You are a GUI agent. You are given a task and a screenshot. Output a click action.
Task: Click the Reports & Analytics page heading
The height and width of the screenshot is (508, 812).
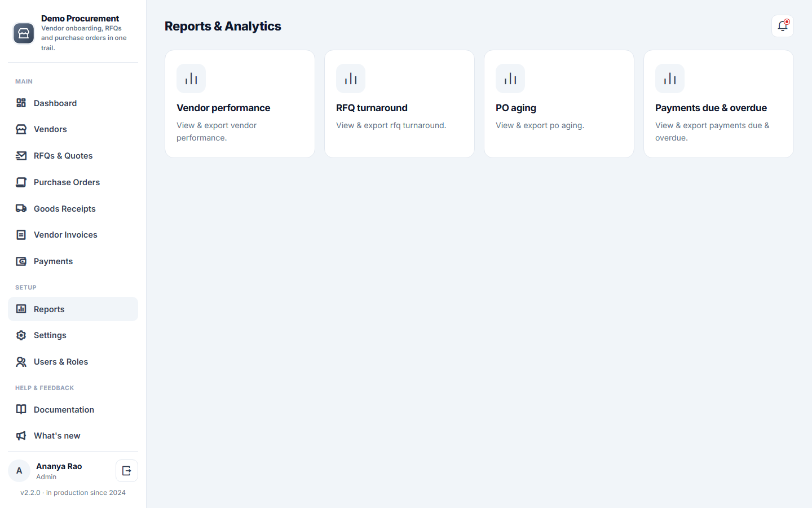223,26
